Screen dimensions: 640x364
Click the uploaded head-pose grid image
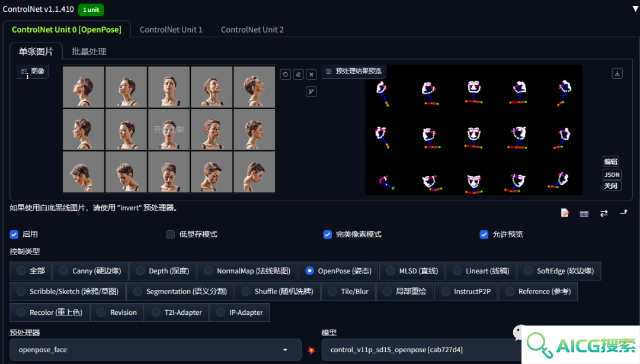[169, 129]
